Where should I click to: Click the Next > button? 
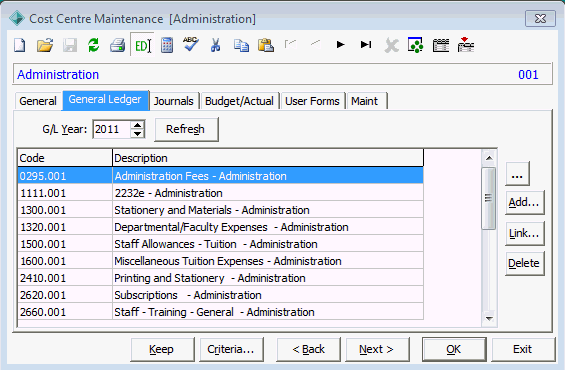(x=377, y=349)
